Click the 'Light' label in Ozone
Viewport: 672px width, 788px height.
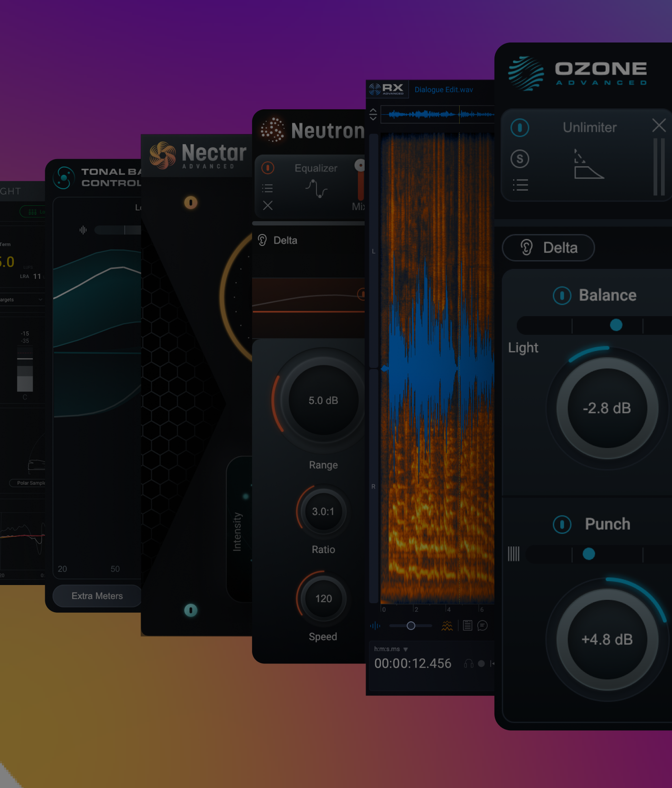(523, 348)
